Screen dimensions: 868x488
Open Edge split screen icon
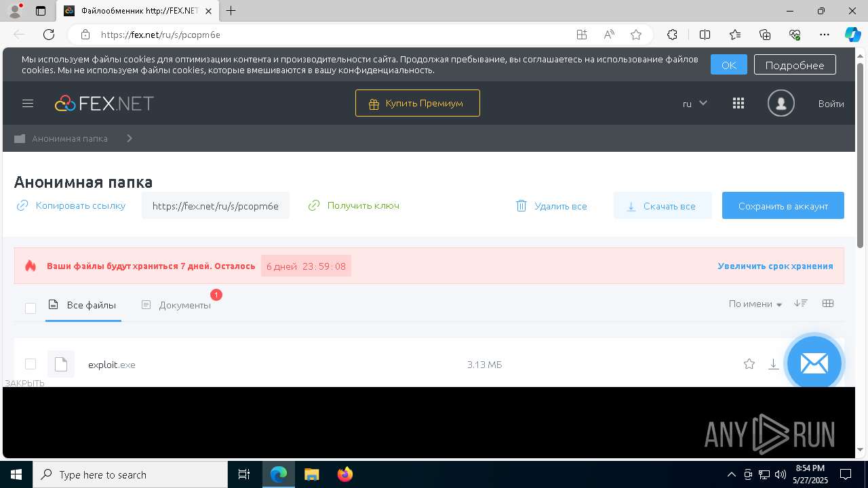[705, 35]
